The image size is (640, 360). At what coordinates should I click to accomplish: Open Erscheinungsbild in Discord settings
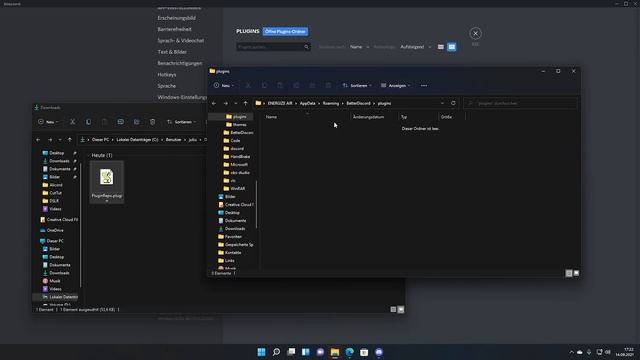click(176, 18)
